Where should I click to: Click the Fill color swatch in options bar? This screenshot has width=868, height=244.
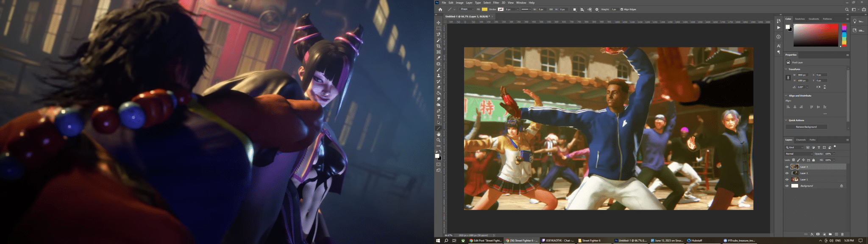point(484,9)
